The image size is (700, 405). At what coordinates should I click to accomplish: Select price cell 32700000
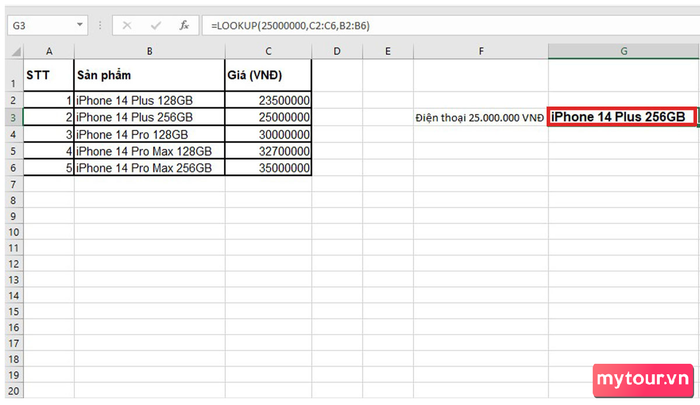coord(268,151)
